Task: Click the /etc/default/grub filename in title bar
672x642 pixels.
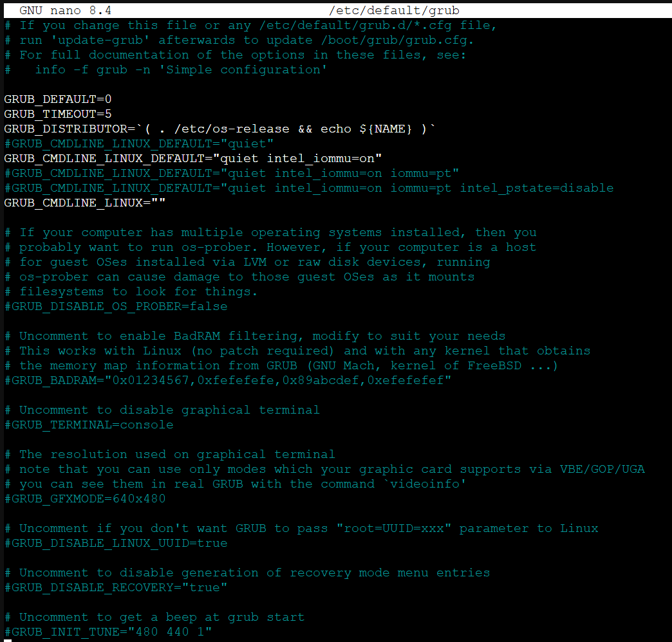Action: point(394,10)
